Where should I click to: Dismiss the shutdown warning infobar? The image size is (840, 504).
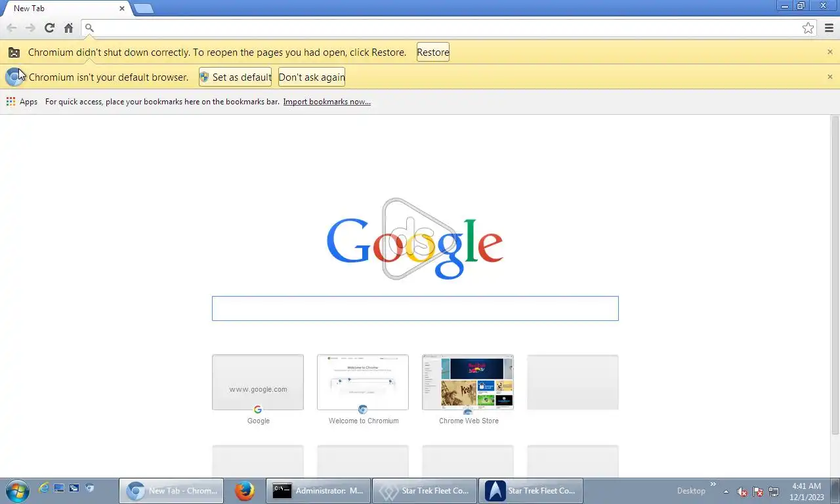(830, 52)
